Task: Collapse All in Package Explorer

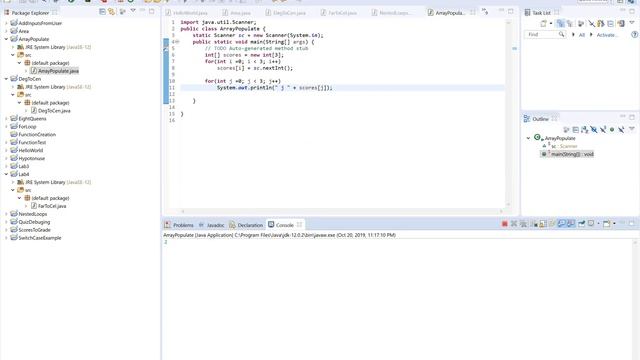Action: click(x=102, y=12)
